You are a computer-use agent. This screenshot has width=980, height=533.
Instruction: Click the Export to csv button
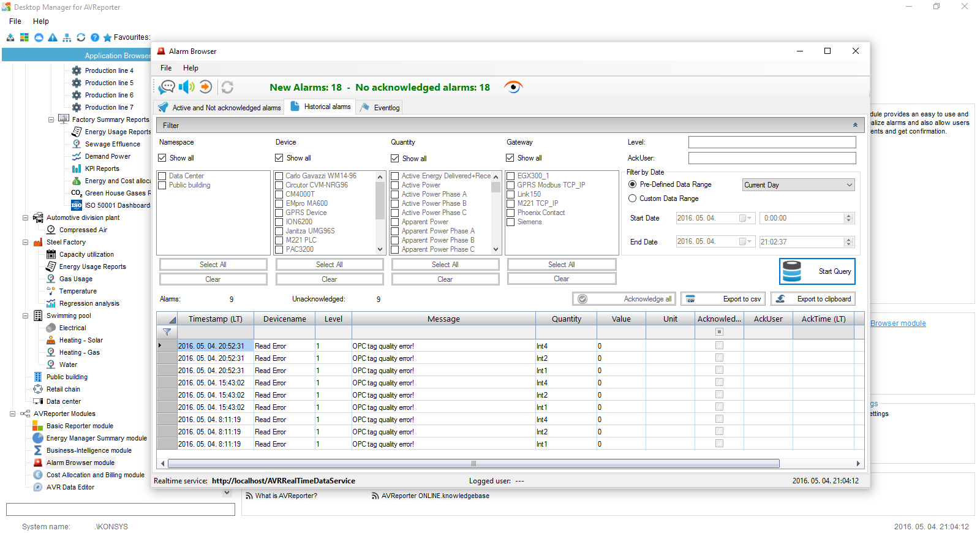723,299
